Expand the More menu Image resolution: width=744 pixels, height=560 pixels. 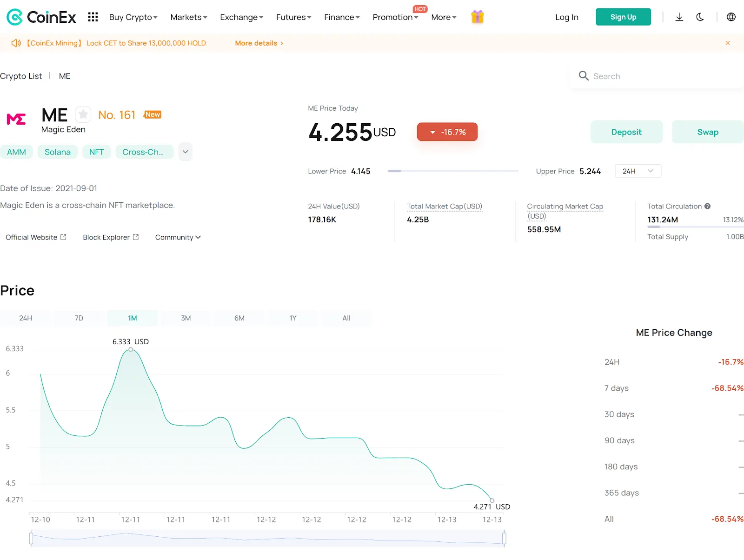(x=444, y=17)
